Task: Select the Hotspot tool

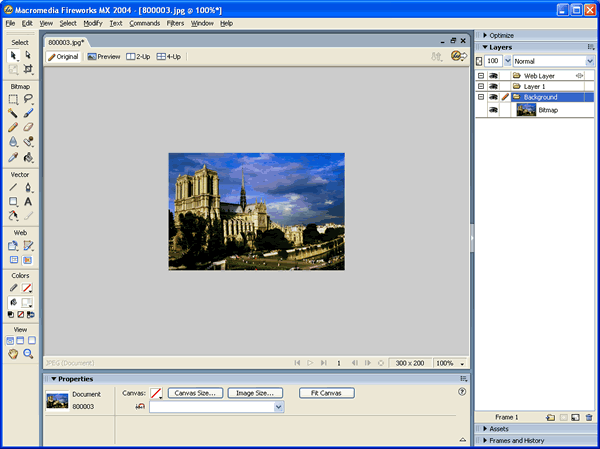Action: click(13, 246)
